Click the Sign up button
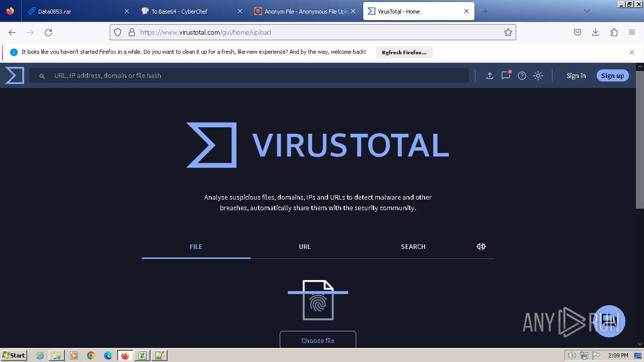The width and height of the screenshot is (644, 362). (612, 75)
